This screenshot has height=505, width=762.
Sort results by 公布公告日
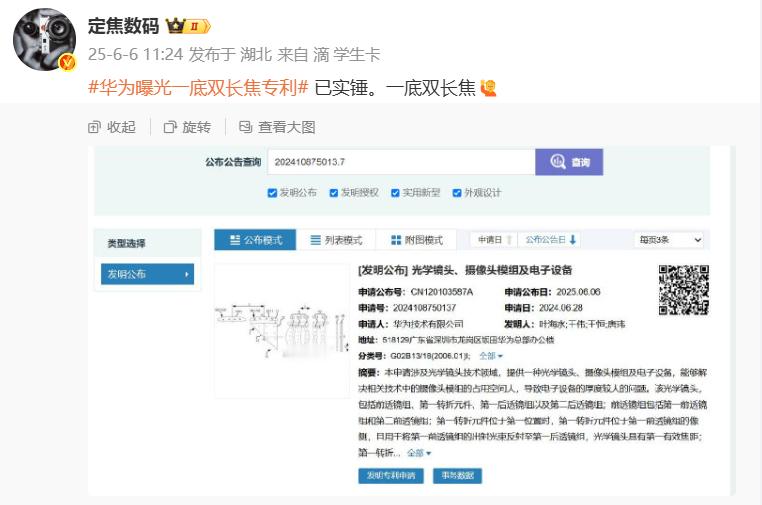[550, 240]
